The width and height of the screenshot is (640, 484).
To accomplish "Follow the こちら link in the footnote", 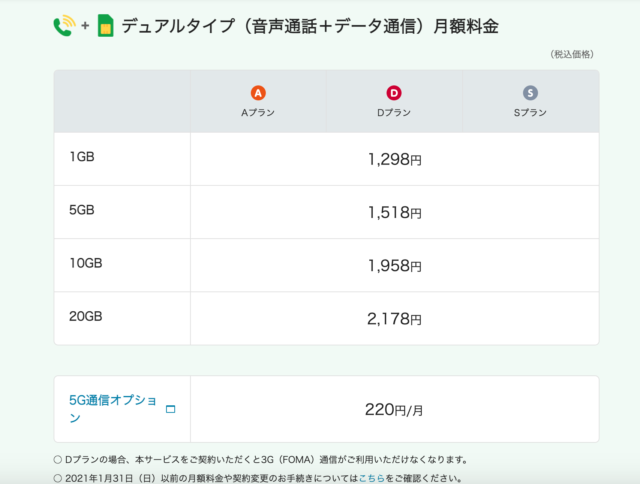I will [372, 478].
